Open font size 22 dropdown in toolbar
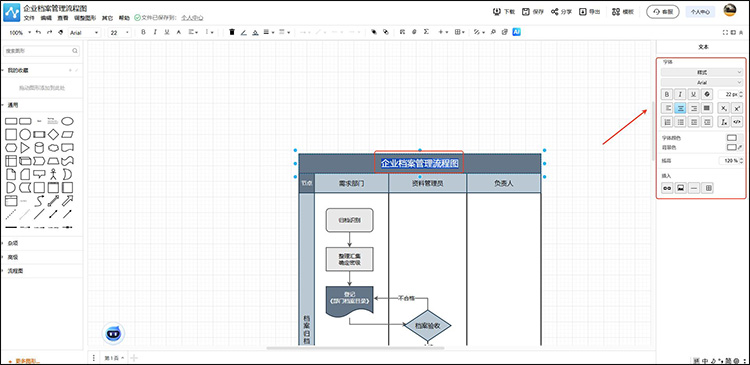 click(x=120, y=33)
